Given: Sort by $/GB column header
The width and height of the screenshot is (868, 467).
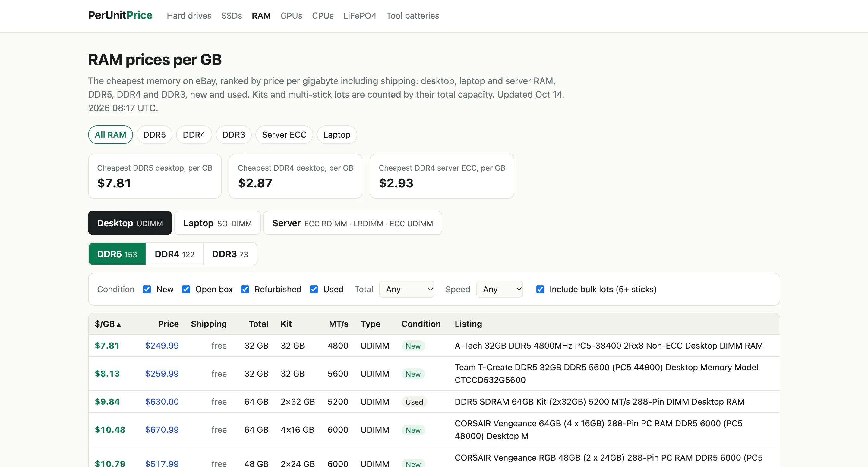Looking at the screenshot, I should tap(108, 324).
